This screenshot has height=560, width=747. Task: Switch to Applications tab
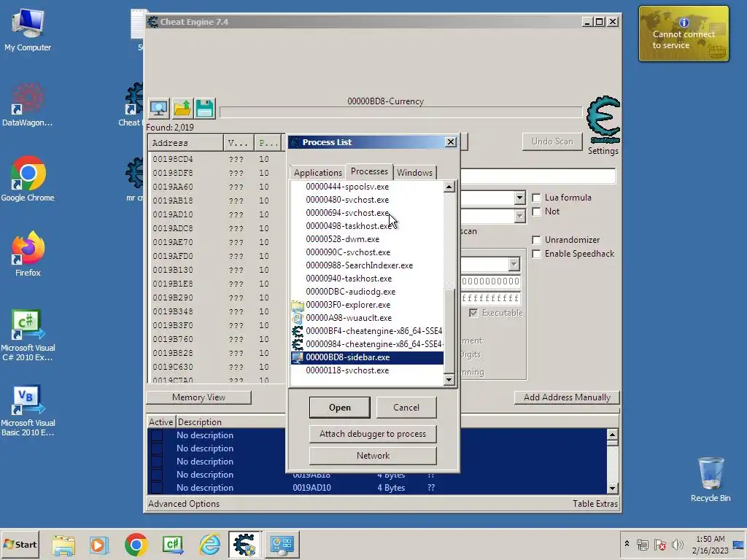318,173
